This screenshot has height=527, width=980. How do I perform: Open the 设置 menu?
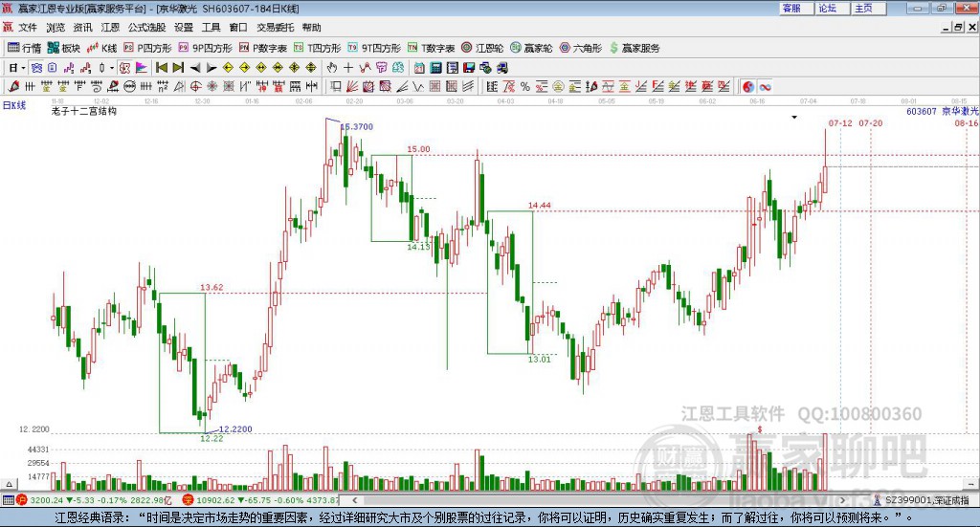[x=184, y=28]
